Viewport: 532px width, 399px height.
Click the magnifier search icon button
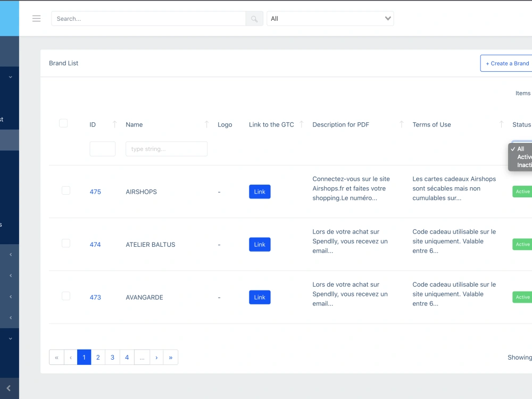pyautogui.click(x=254, y=19)
